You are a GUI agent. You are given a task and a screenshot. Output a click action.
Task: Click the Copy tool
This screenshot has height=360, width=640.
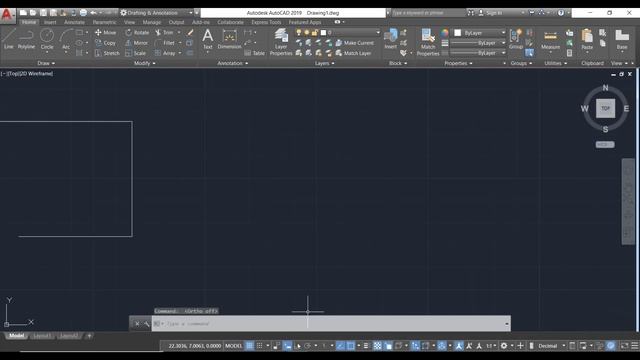105,42
